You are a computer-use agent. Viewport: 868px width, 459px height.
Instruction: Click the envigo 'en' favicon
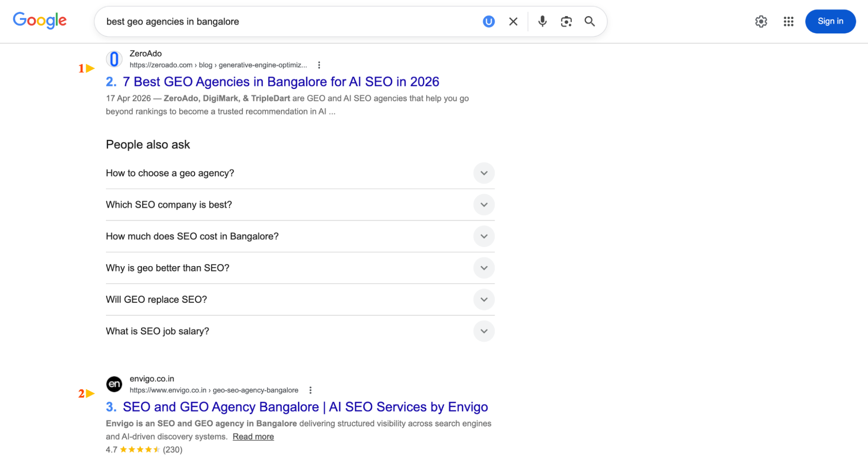point(114,384)
